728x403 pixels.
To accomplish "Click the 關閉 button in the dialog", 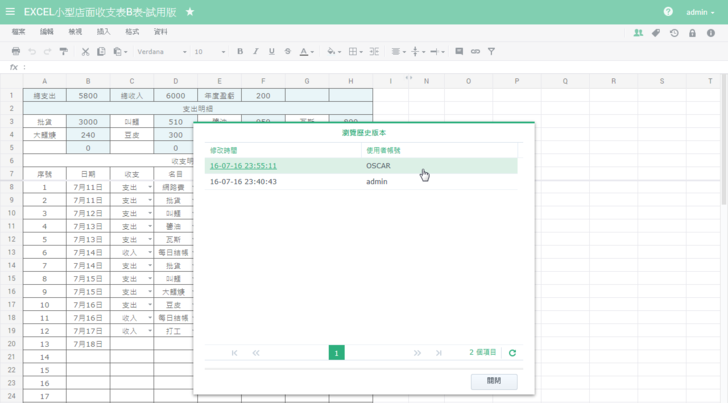I will tap(494, 381).
